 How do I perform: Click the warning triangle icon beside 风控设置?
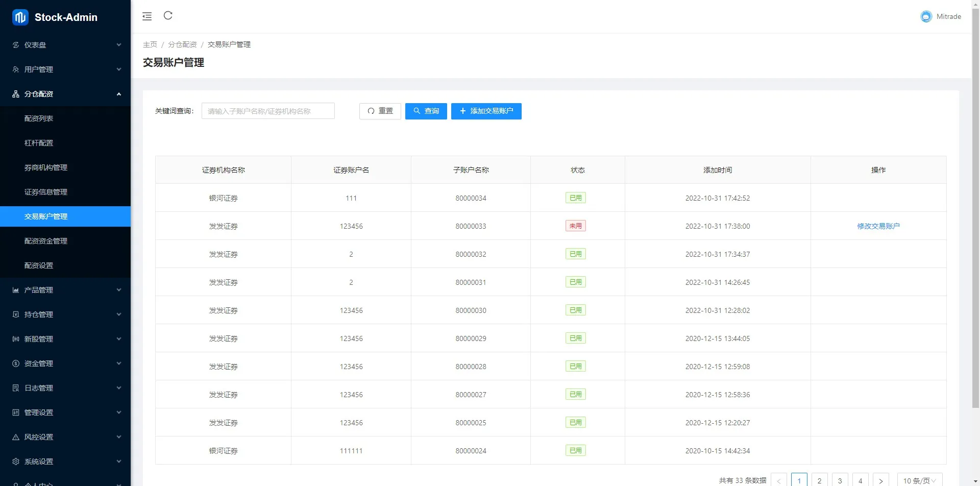coord(16,437)
